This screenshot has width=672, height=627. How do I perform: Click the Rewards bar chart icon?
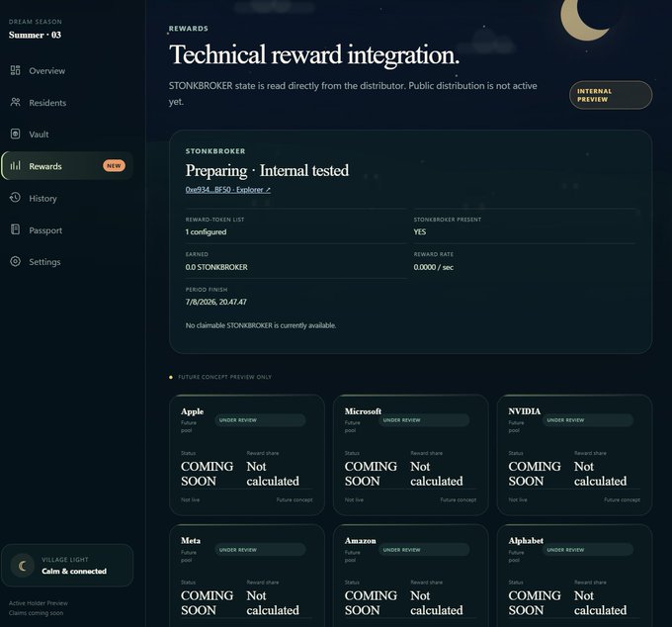(x=16, y=165)
